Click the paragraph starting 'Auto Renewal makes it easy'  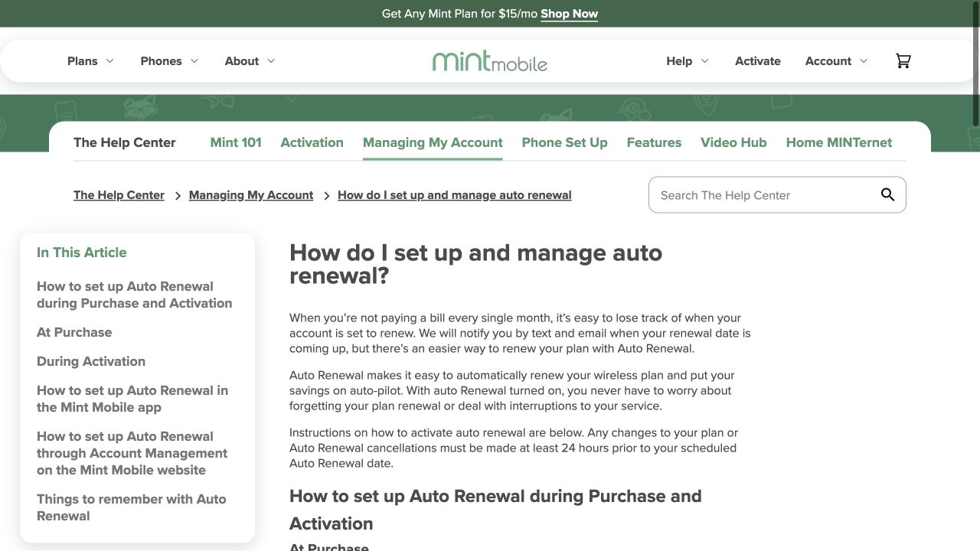click(511, 390)
